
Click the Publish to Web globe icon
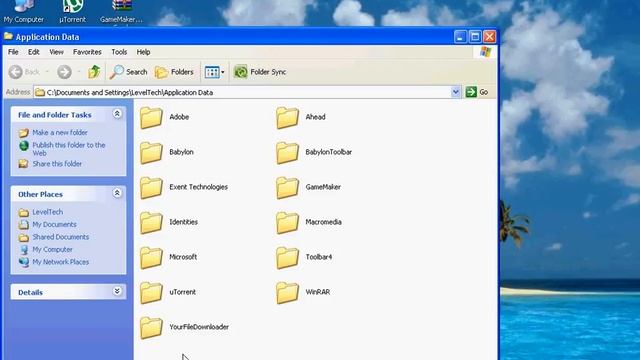click(x=24, y=146)
